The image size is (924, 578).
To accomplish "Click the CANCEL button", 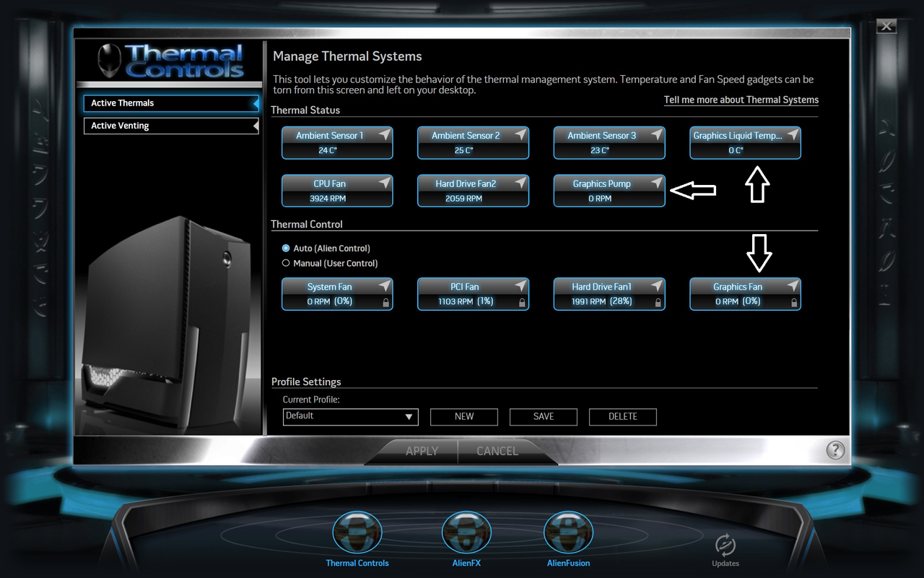I will pos(497,451).
